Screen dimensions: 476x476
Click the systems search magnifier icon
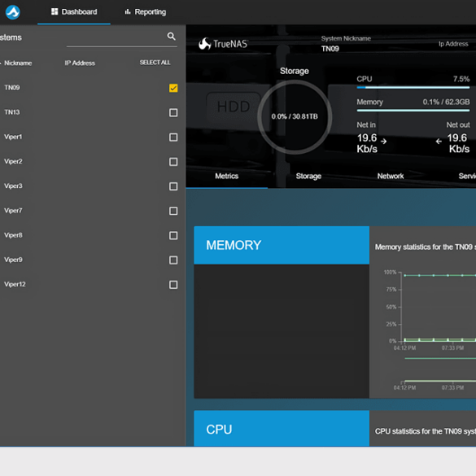pyautogui.click(x=171, y=37)
